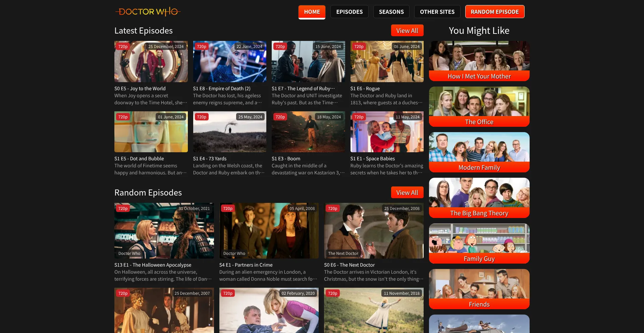The height and width of the screenshot is (333, 644).
Task: Open the Rogue episode thumbnail
Action: (387, 61)
